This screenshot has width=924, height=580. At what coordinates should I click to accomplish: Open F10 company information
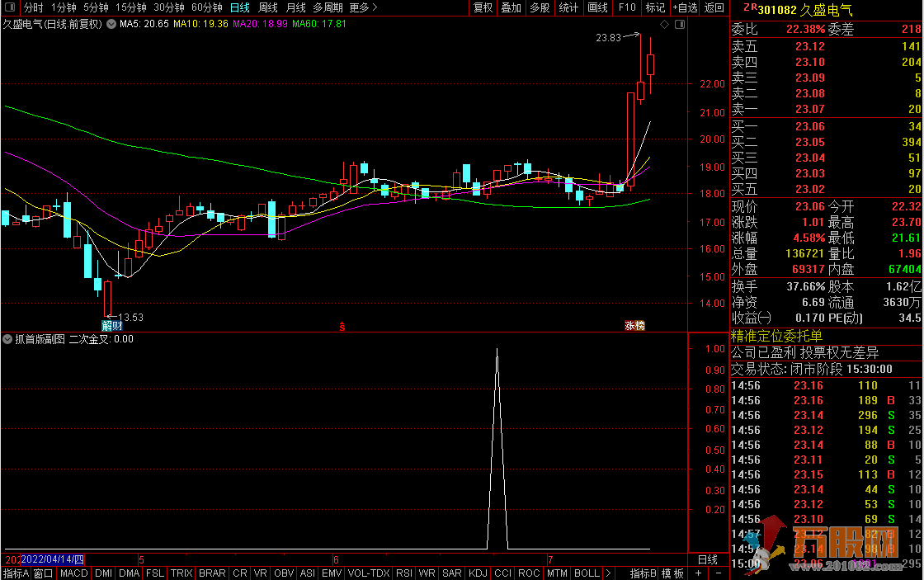click(627, 7)
